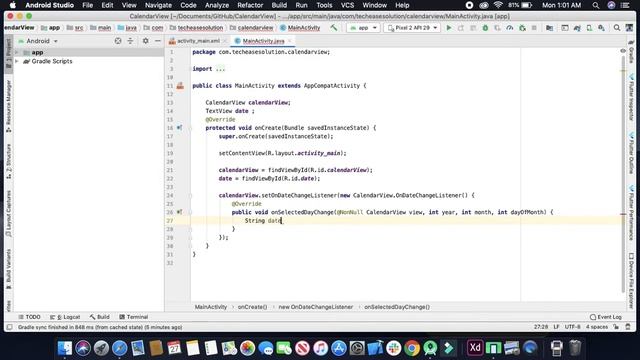Click the scroll-from-source target icon in Project panel
This screenshot has width=640, height=360.
[x=118, y=41]
